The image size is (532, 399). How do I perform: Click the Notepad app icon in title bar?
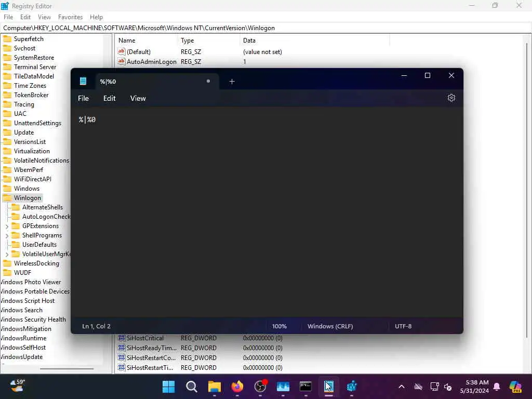[x=83, y=81]
